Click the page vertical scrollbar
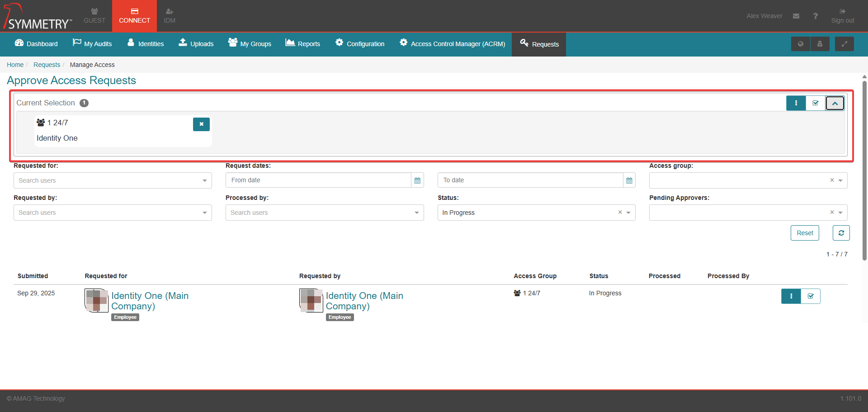This screenshot has width=868, height=412. click(864, 167)
